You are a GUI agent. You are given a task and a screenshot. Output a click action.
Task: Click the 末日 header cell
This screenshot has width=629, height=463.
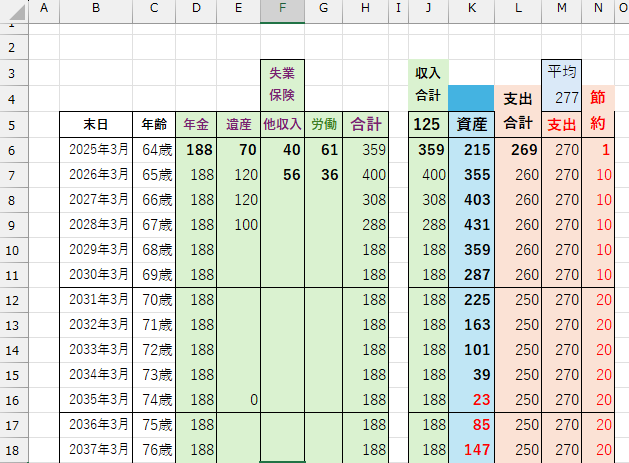pyautogui.click(x=96, y=125)
